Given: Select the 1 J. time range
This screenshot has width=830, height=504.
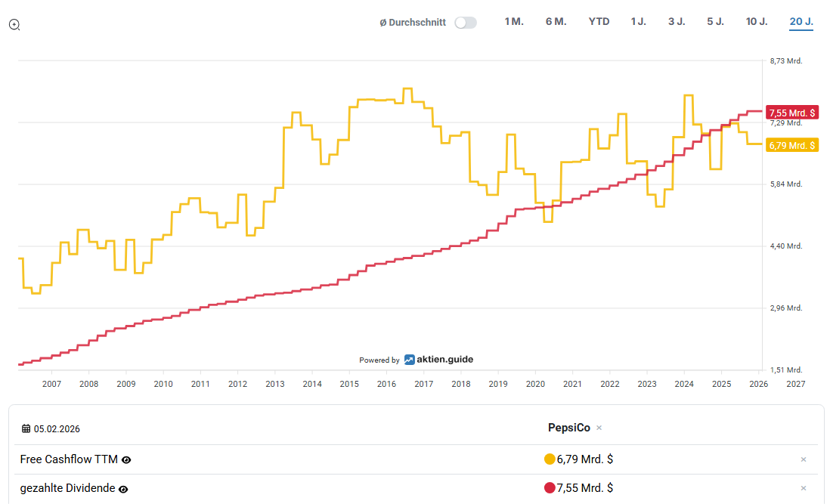Looking at the screenshot, I should coord(639,21).
